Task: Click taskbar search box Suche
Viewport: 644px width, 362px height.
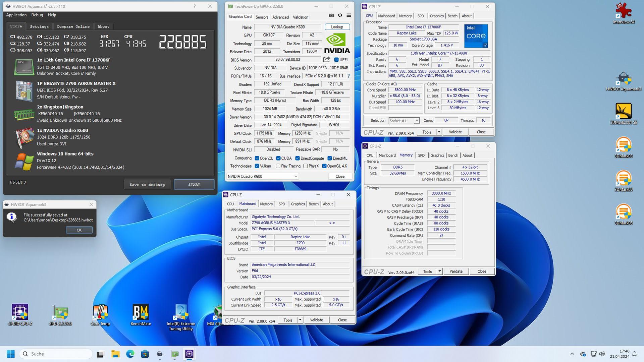Action: [56, 354]
